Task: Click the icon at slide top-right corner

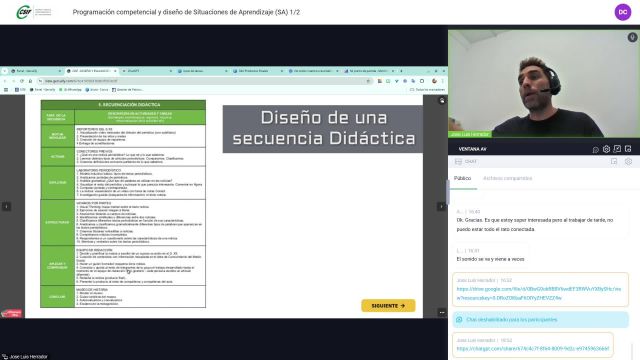Action: click(x=442, y=100)
